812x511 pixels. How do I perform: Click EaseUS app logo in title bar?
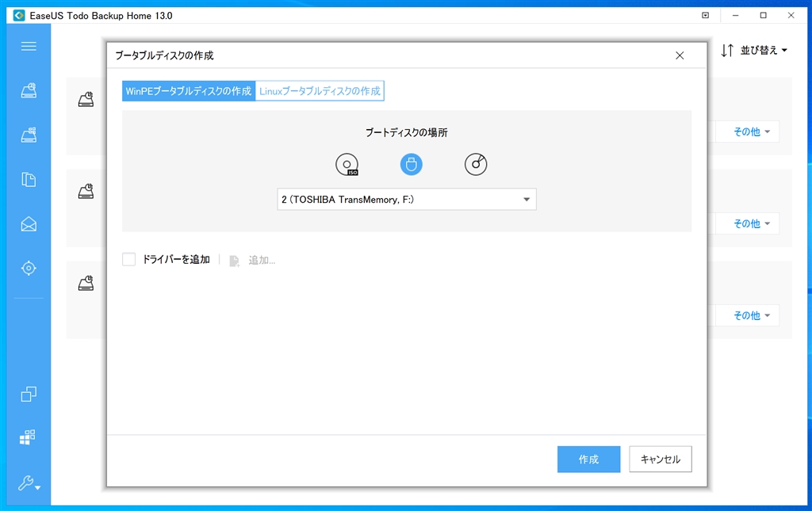click(19, 16)
